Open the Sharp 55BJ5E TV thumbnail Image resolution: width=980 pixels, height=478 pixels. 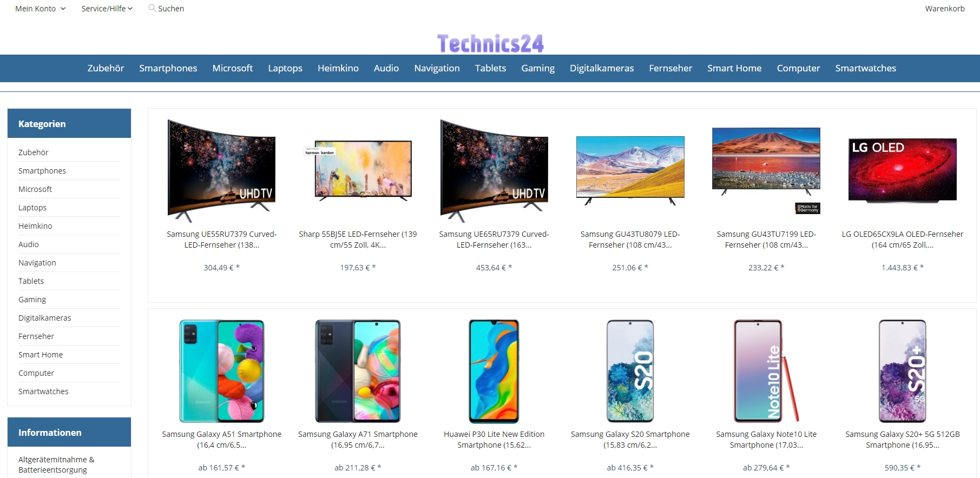(358, 170)
